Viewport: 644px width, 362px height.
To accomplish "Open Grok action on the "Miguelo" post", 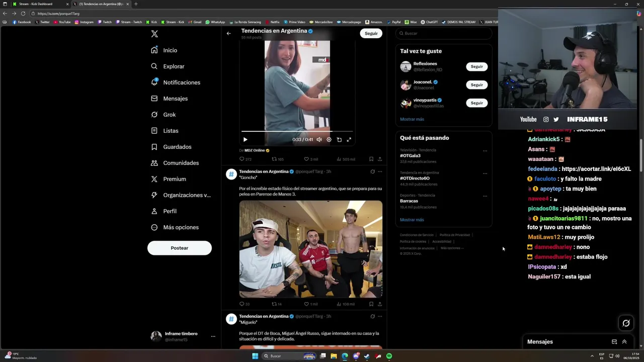I will tap(372, 316).
